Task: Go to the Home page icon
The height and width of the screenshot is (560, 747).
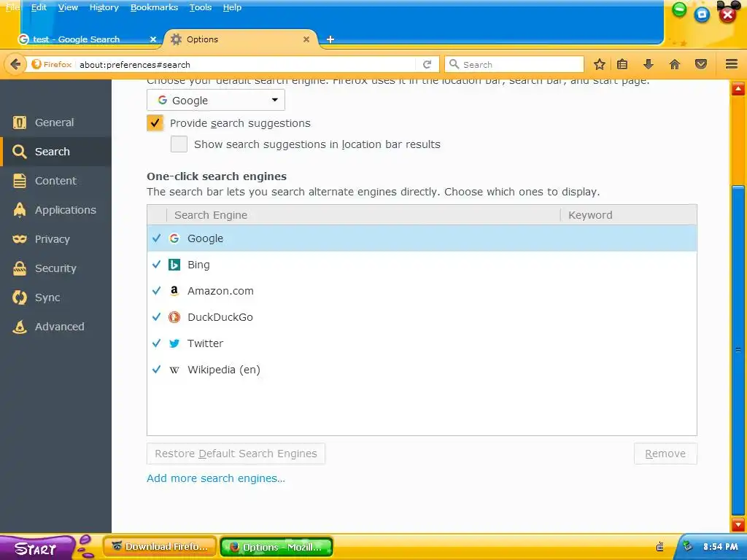Action: [x=675, y=64]
